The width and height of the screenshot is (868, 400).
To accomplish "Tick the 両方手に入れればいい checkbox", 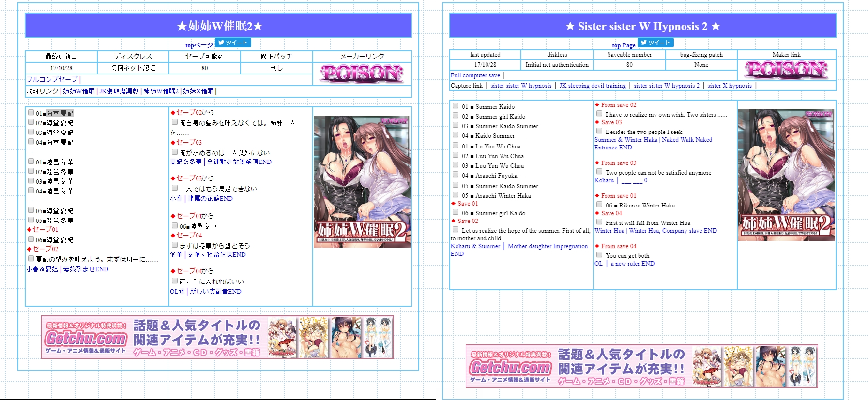I will (175, 281).
